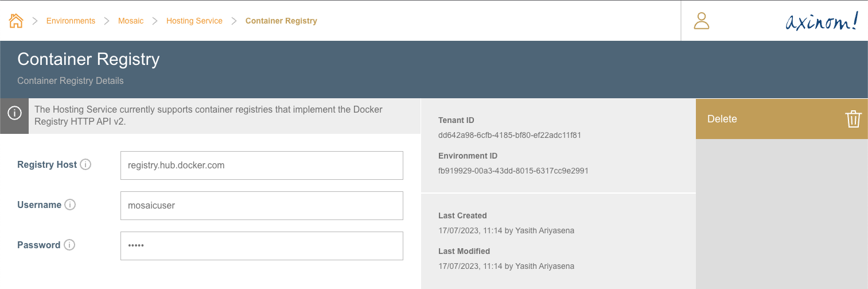Click the info icon in the notice banner
Image resolution: width=868 pixels, height=289 pixels.
(14, 113)
